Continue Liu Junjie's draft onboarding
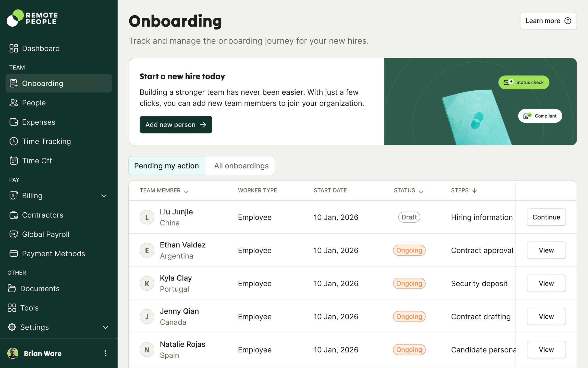This screenshot has width=588, height=368. coord(546,217)
